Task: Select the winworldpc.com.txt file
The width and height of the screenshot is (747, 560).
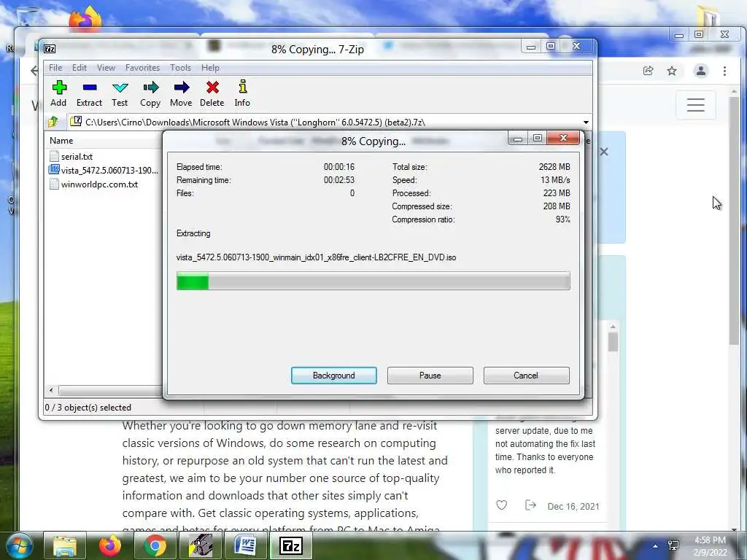Action: [94, 184]
